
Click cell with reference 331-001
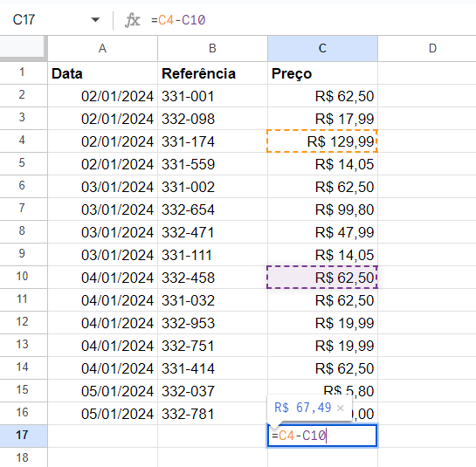pyautogui.click(x=212, y=96)
